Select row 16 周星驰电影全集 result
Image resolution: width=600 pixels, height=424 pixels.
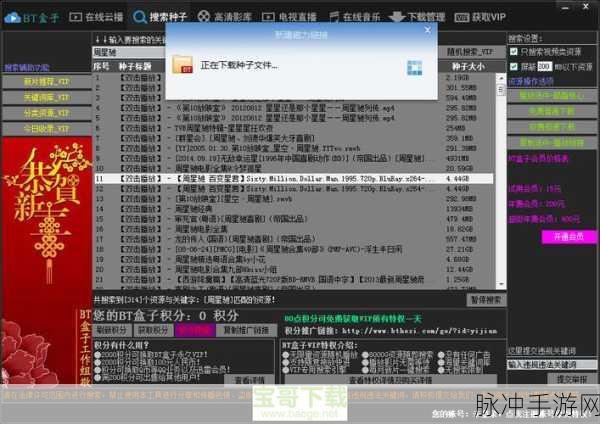click(x=293, y=229)
